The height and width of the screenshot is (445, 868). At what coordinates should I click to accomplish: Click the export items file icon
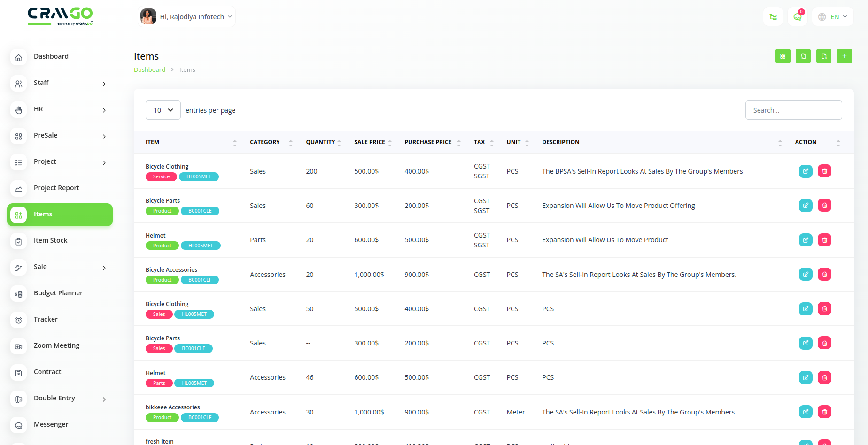click(823, 56)
